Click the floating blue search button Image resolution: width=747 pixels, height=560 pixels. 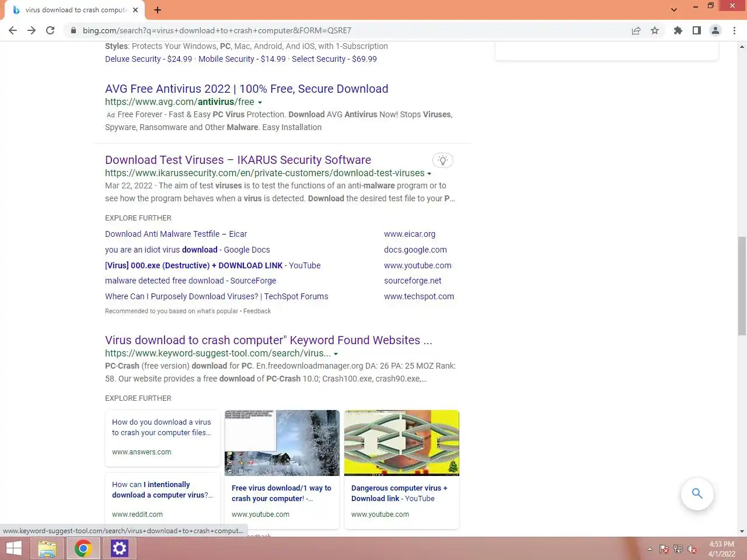697,494
